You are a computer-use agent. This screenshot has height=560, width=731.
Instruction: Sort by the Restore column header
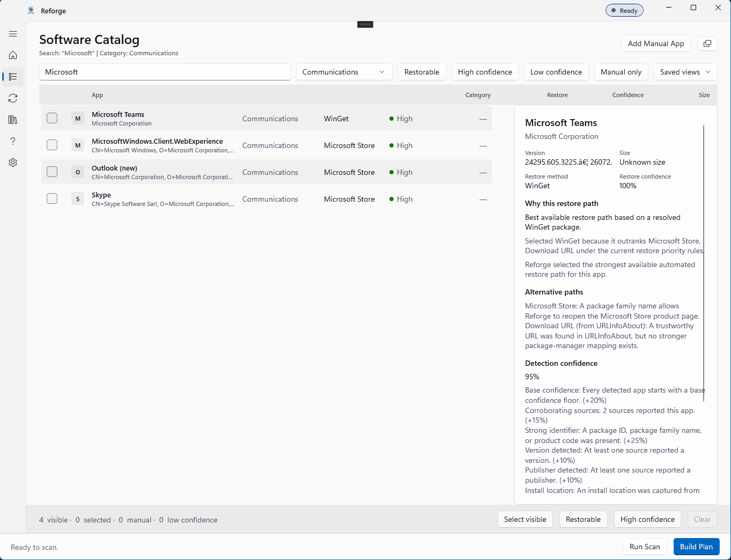click(x=557, y=95)
